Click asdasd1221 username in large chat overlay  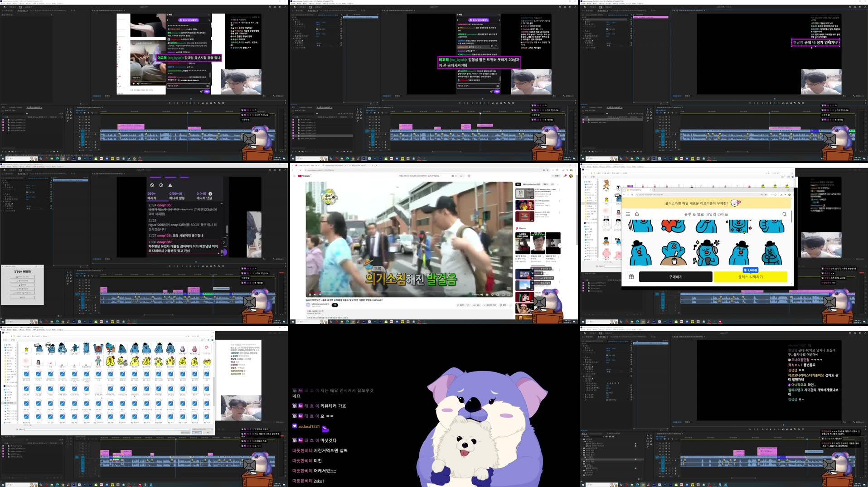point(309,426)
